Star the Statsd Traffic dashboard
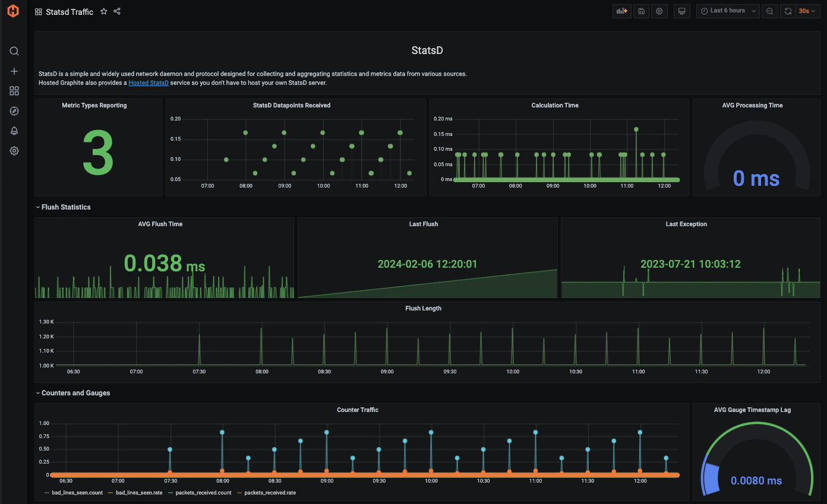This screenshot has height=504, width=827. (104, 11)
